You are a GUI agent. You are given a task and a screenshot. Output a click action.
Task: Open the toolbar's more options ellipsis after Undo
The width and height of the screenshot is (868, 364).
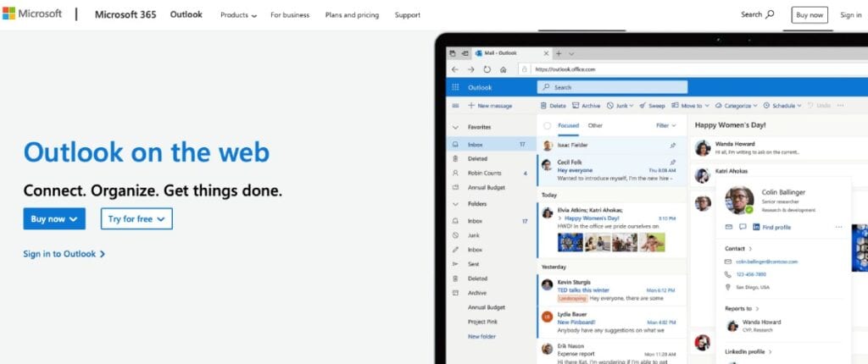(x=840, y=106)
